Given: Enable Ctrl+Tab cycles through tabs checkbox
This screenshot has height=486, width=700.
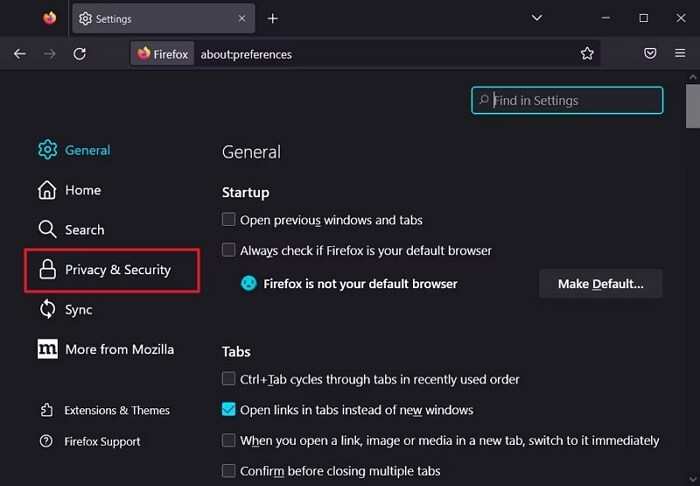Looking at the screenshot, I should pyautogui.click(x=229, y=378).
